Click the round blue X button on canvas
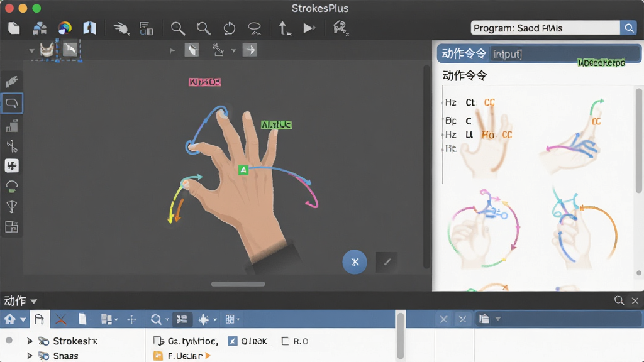 click(355, 262)
